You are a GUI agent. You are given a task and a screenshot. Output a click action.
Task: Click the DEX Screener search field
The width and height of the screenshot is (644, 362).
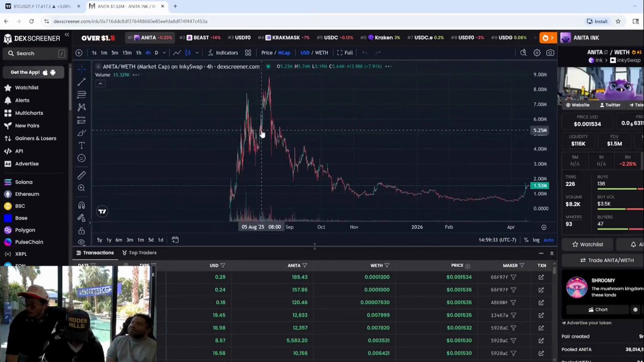point(35,53)
